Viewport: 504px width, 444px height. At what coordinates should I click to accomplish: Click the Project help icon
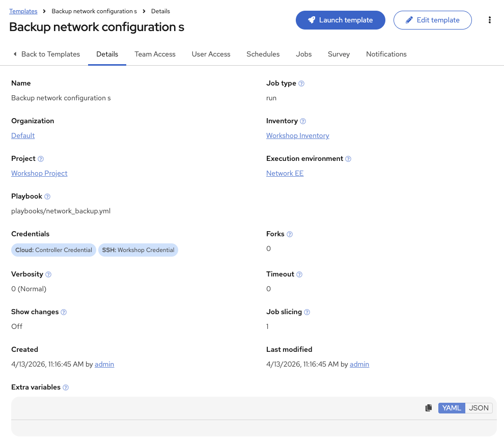click(41, 159)
